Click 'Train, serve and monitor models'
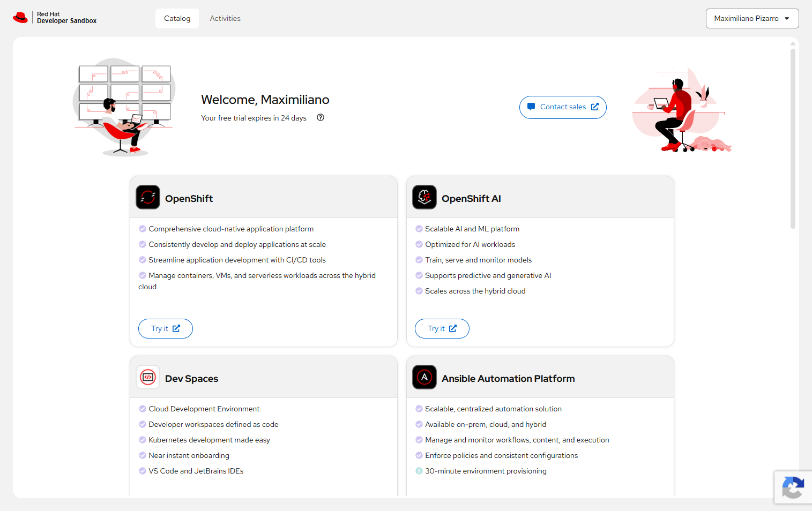 478,260
